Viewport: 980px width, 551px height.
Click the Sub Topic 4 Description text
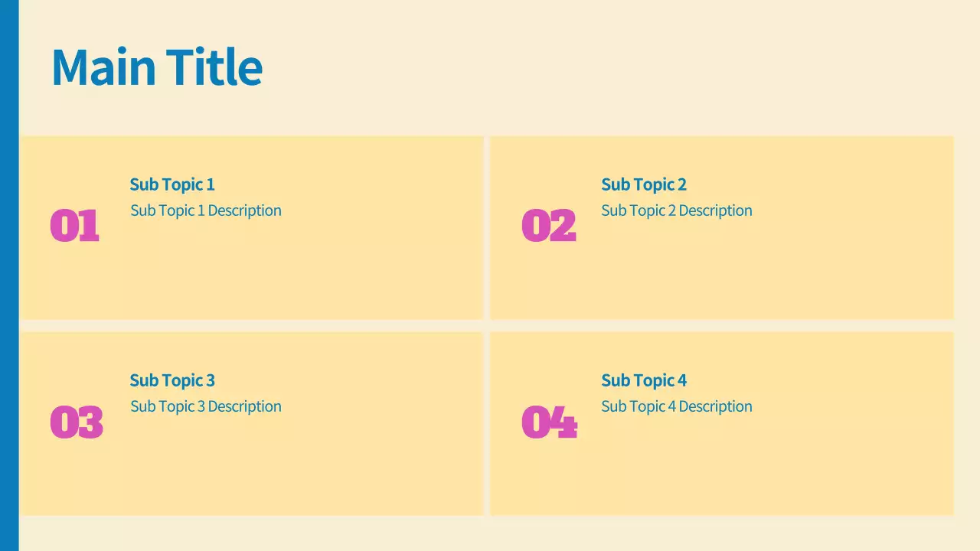tap(677, 406)
